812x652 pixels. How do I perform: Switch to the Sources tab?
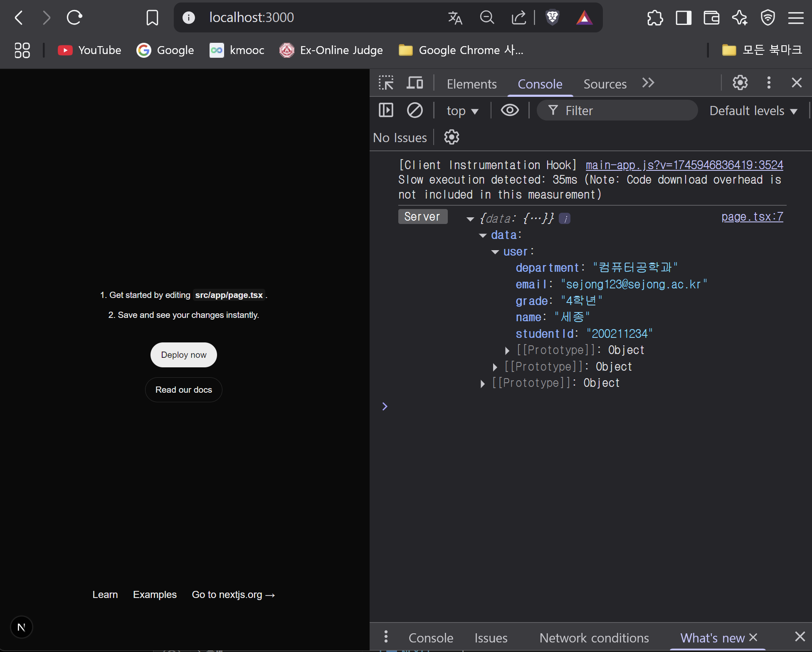(605, 84)
